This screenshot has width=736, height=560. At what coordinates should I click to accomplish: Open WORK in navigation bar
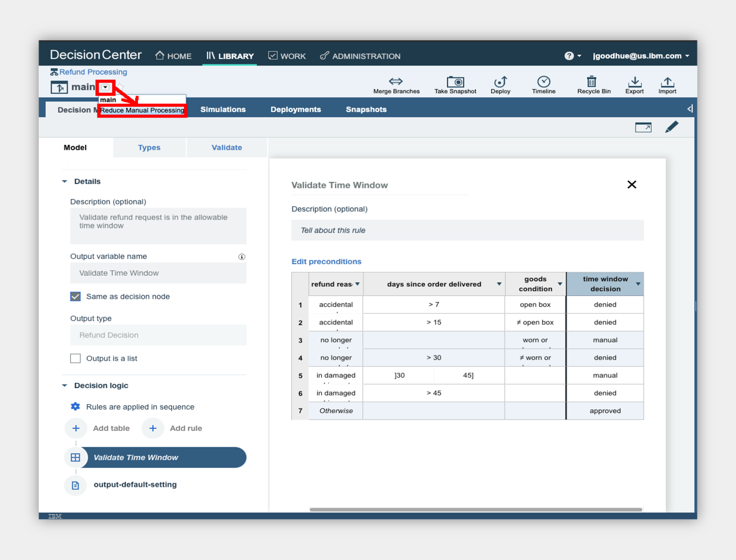point(287,56)
